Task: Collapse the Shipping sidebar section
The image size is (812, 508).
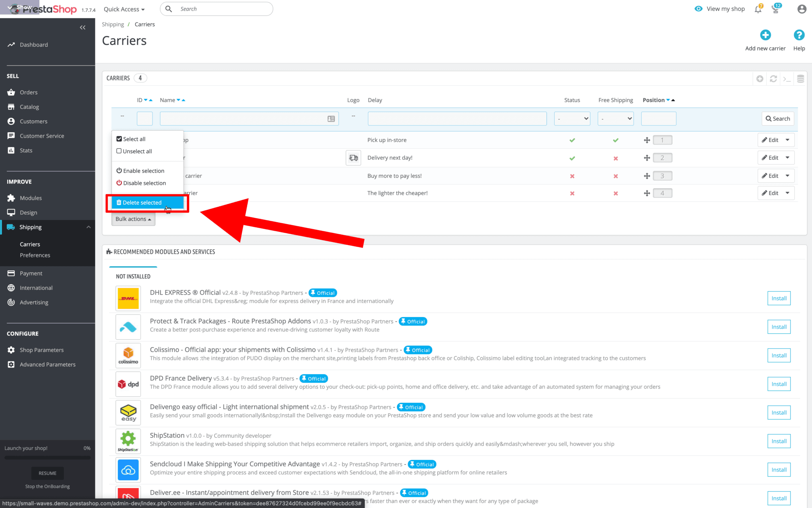Action: pyautogui.click(x=88, y=227)
